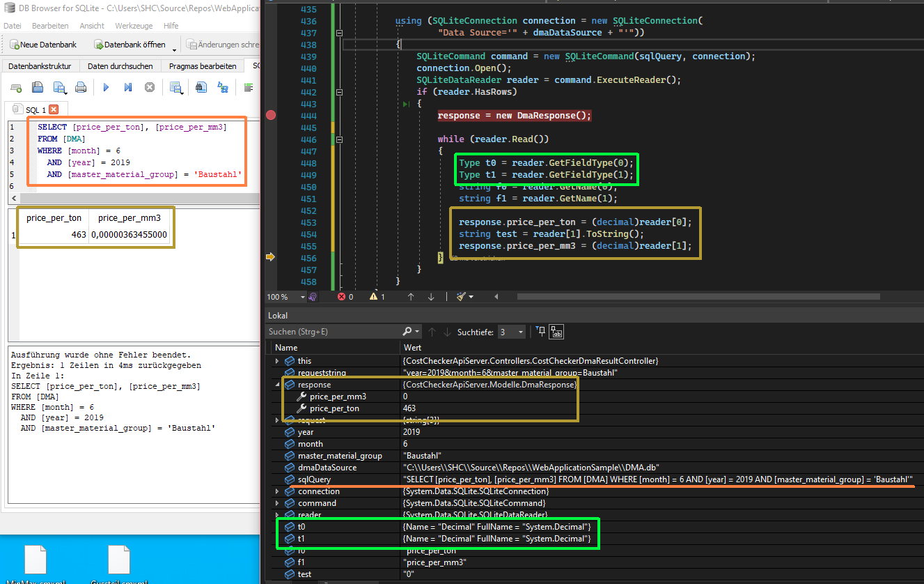Open find and replace icon
Viewport: 924px width, 584px height.
click(x=223, y=88)
